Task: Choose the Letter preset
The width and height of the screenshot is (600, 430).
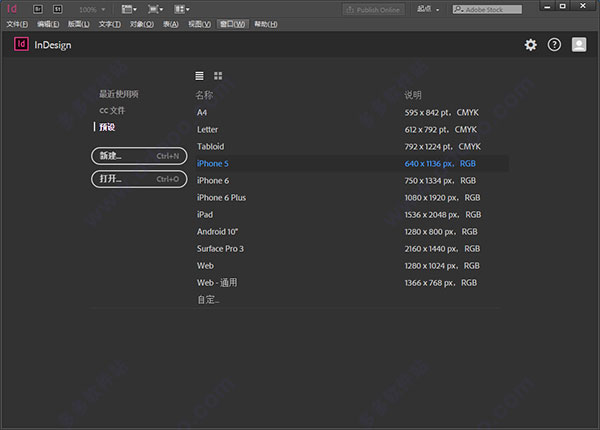Action: pyautogui.click(x=352, y=130)
